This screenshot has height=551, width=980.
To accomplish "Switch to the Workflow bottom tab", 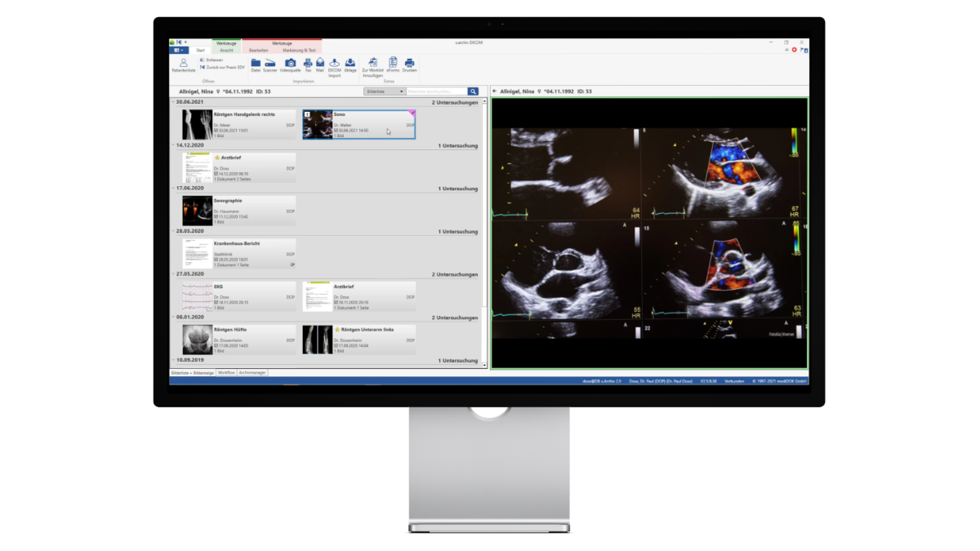I will click(226, 373).
